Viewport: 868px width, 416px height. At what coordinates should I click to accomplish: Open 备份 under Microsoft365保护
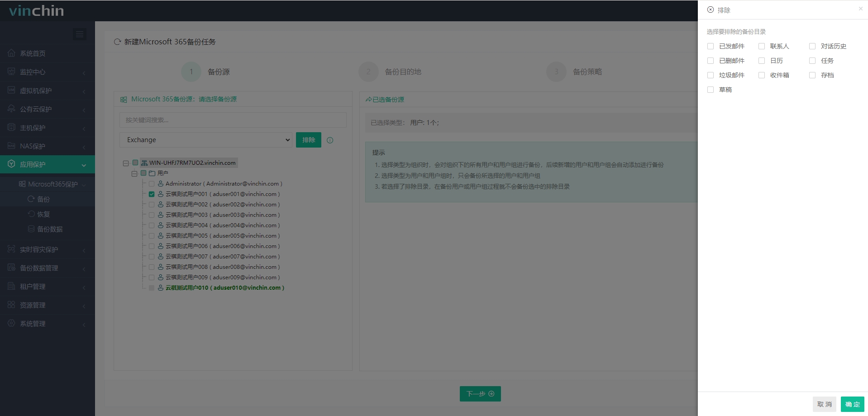pos(48,199)
